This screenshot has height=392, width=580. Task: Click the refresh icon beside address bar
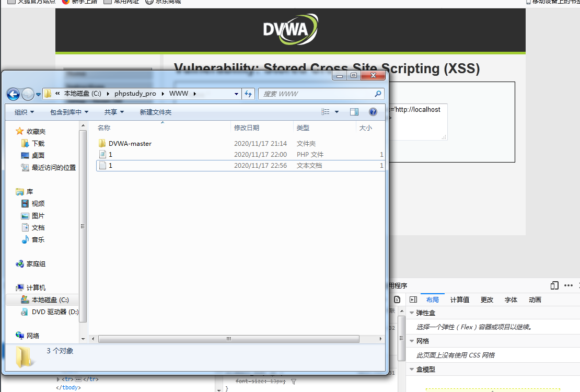tap(248, 94)
